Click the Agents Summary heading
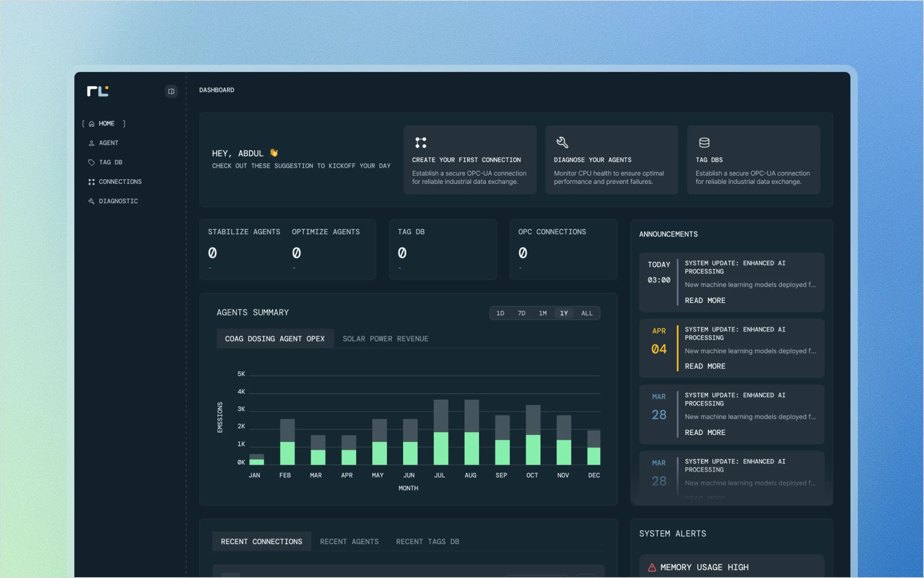The height and width of the screenshot is (578, 924). point(253,313)
